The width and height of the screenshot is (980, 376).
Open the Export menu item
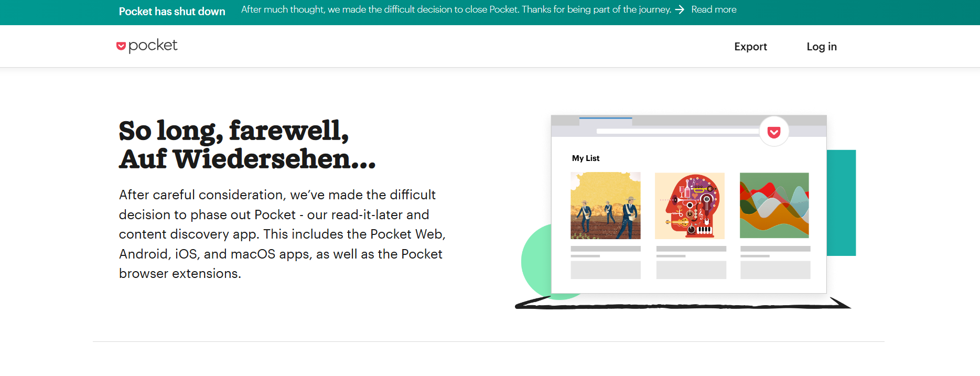750,47
